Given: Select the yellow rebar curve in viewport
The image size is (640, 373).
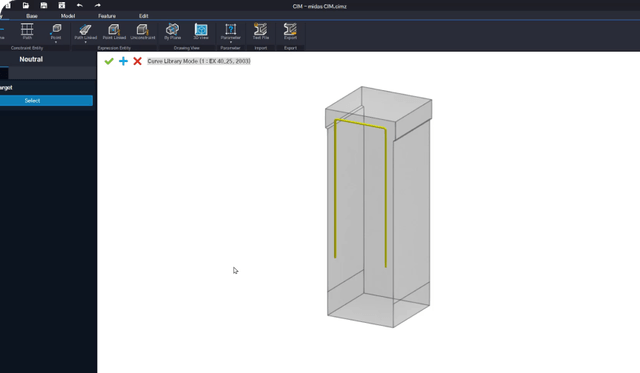Looking at the screenshot, I should (386, 196).
